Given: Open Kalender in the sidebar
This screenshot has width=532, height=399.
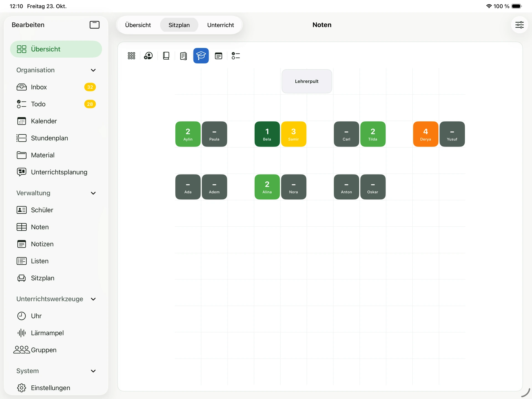Looking at the screenshot, I should pyautogui.click(x=56, y=121).
